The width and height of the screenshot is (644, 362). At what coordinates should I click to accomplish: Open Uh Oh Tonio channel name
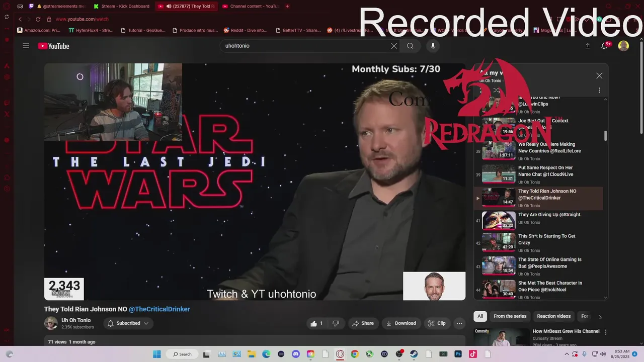click(76, 320)
